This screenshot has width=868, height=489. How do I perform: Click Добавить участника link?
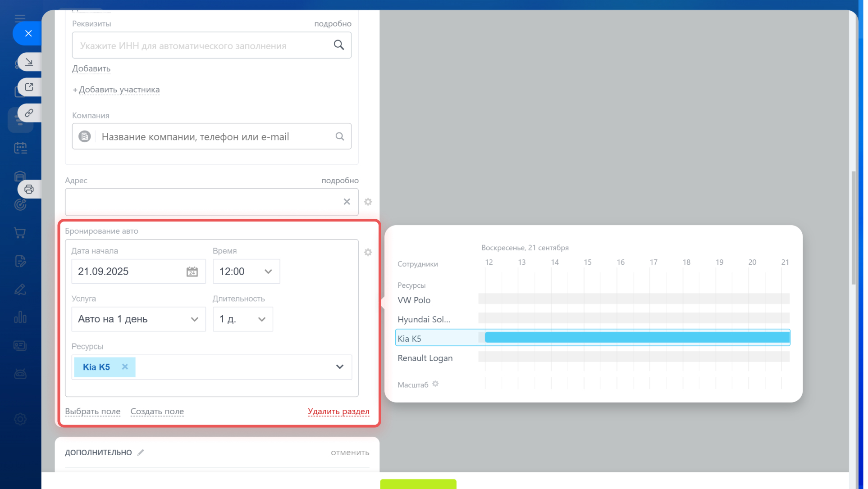pyautogui.click(x=119, y=90)
